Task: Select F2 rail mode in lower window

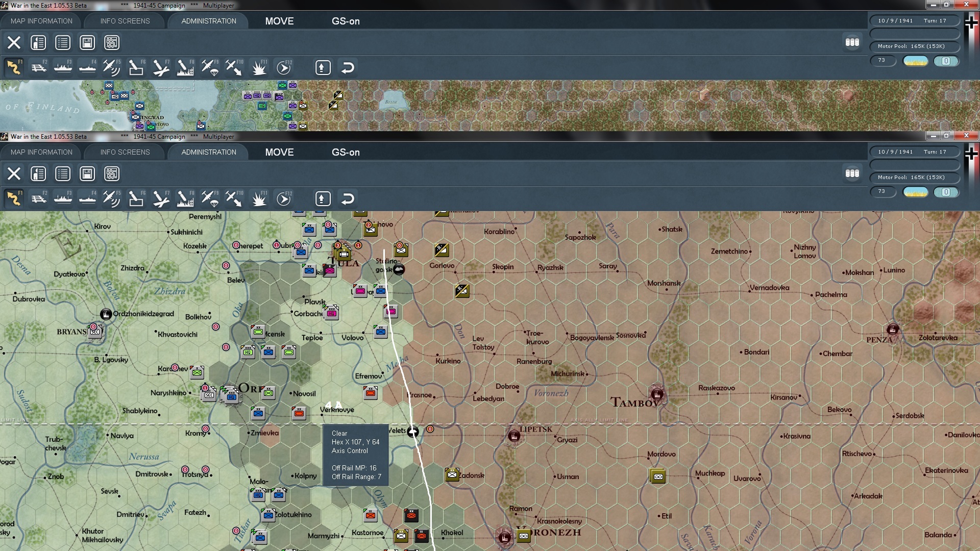Action: (x=39, y=198)
